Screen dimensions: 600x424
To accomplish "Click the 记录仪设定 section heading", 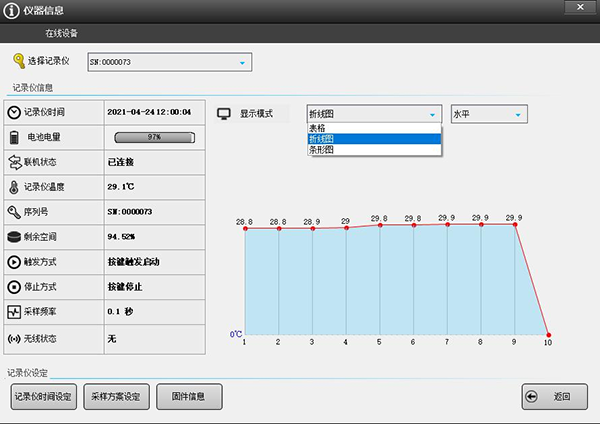I will [x=27, y=373].
